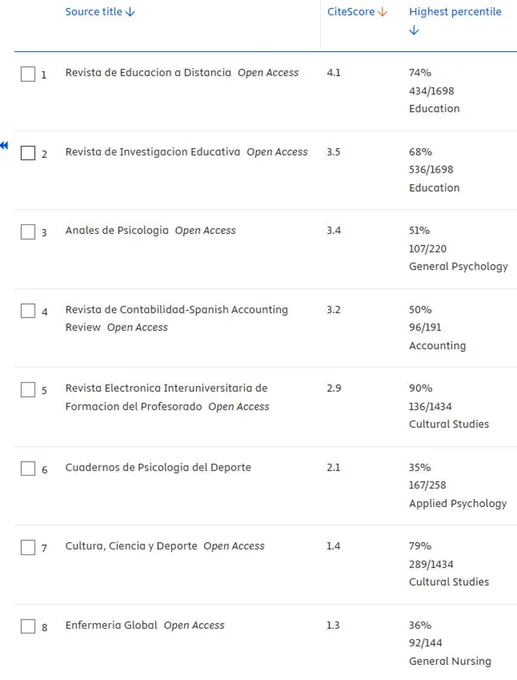Open Revista de Contabilidad-Spanish Accounting Review
This screenshot has width=517, height=680.
(177, 318)
